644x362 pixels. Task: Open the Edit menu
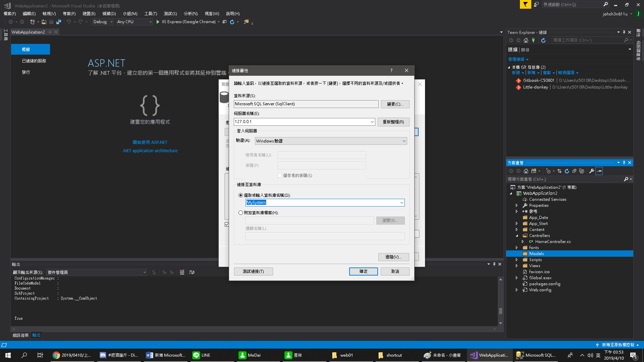click(x=29, y=14)
